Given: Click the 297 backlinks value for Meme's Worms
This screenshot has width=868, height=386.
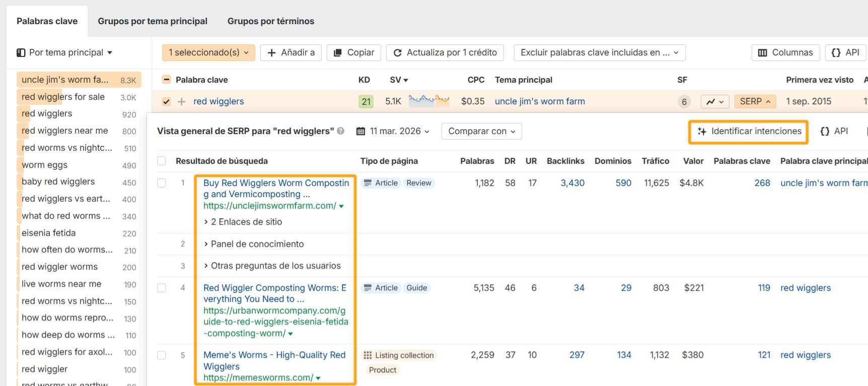Looking at the screenshot, I should 577,355.
